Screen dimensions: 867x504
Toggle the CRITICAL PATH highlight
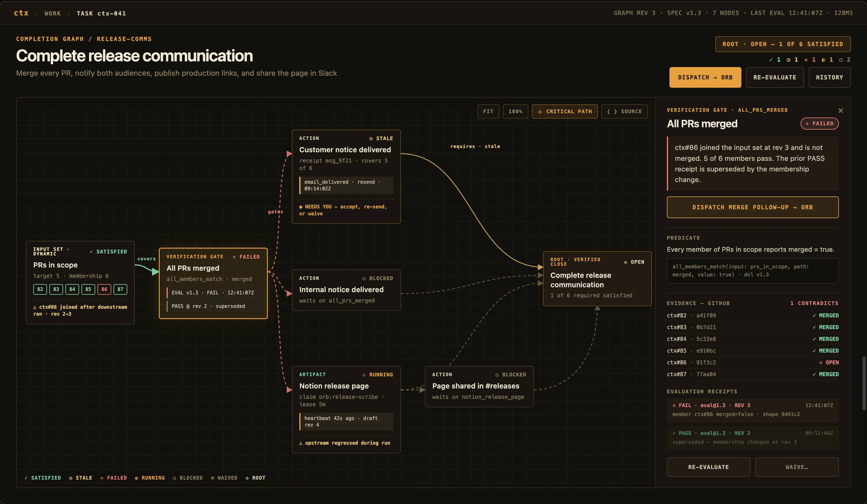pos(565,112)
